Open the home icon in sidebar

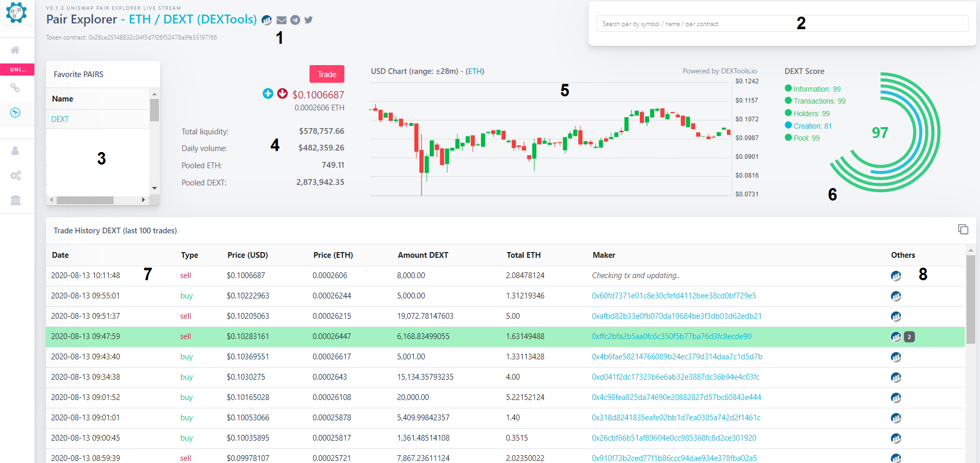click(x=16, y=50)
